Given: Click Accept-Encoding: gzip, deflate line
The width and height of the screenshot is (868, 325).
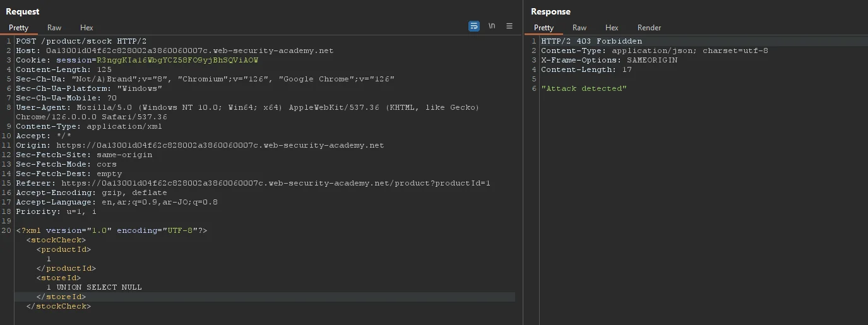Looking at the screenshot, I should pos(91,192).
